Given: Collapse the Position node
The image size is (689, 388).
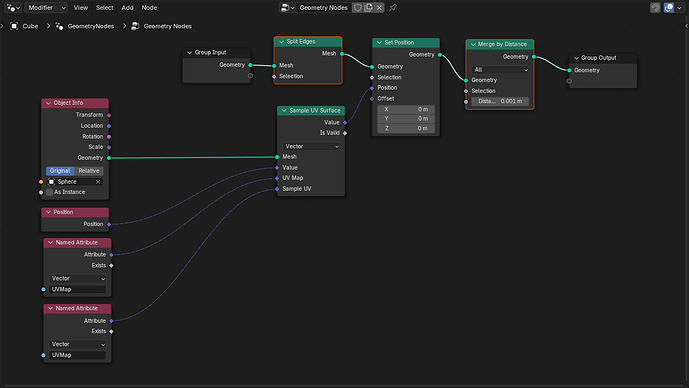Looking at the screenshot, I should pyautogui.click(x=48, y=212).
